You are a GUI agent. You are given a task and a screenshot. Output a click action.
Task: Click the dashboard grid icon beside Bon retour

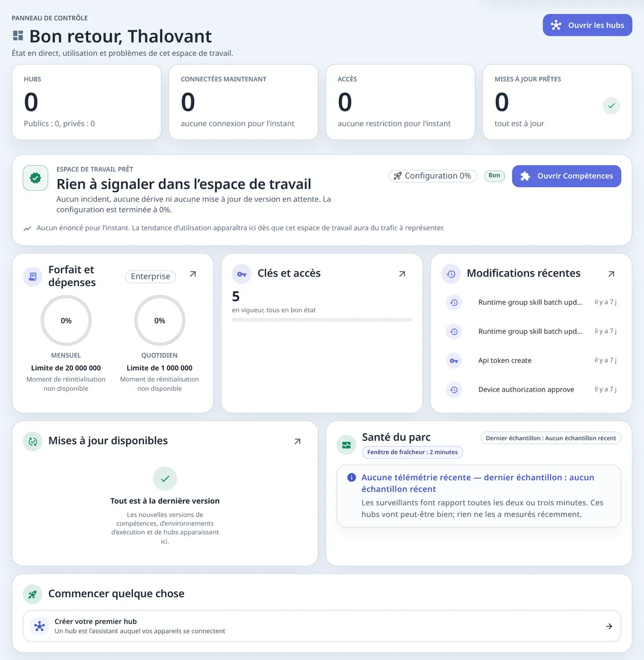[x=17, y=36]
